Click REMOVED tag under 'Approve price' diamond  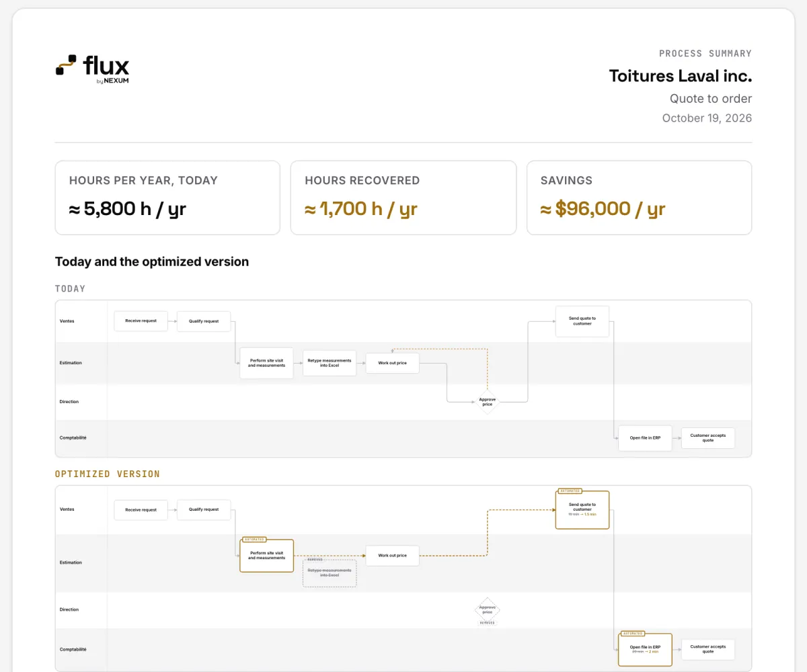click(x=487, y=623)
